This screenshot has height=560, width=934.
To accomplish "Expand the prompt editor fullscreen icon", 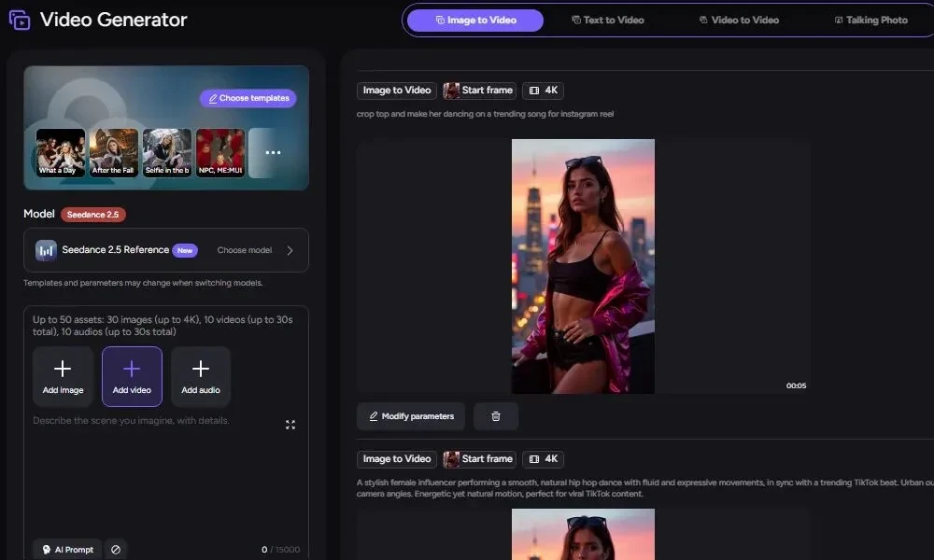I will click(290, 425).
